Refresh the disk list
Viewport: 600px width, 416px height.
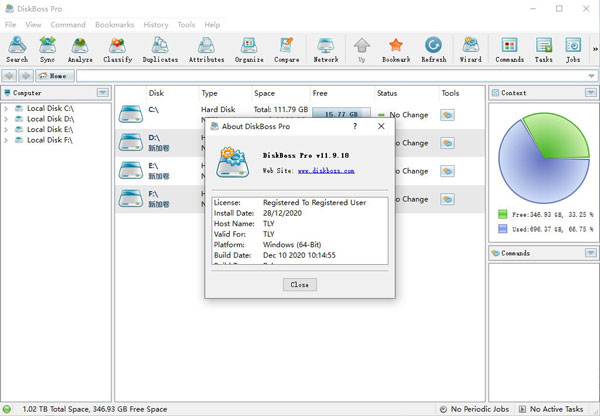click(434, 49)
